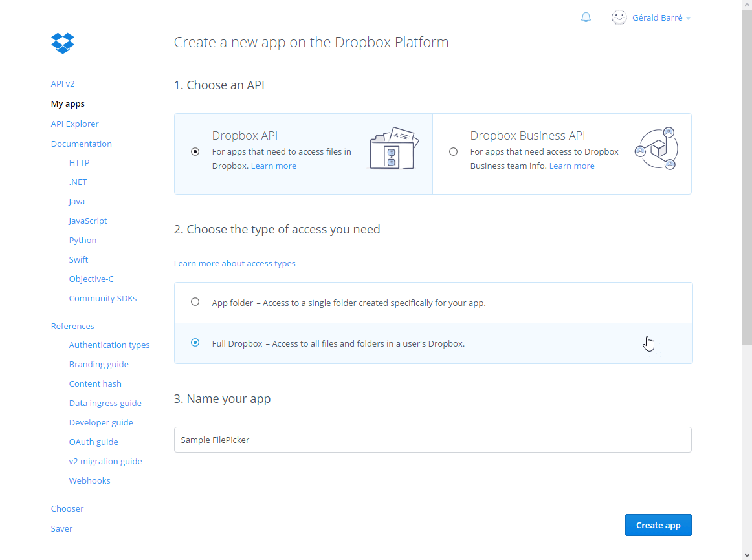Select the Full Dropbox access option

[x=195, y=343]
